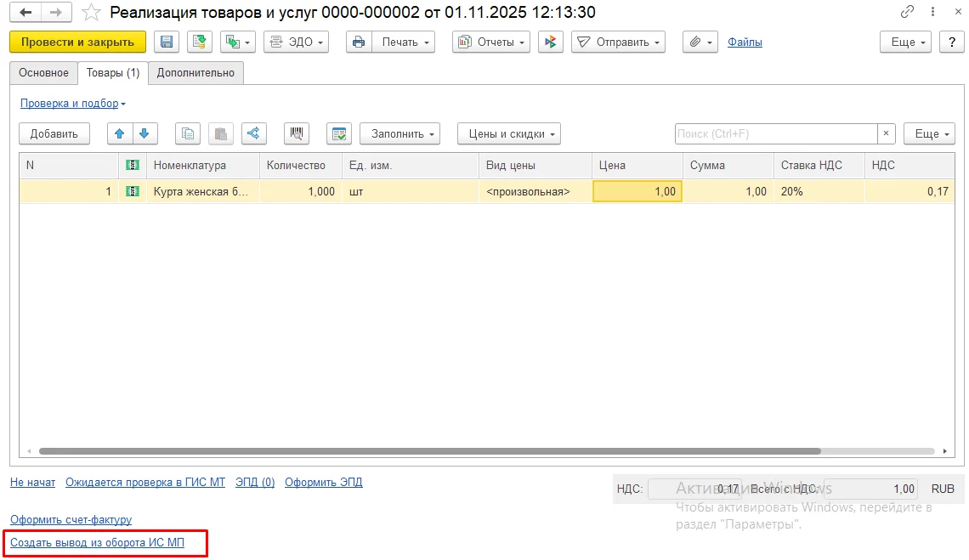Switch to the Основное tab

(43, 73)
